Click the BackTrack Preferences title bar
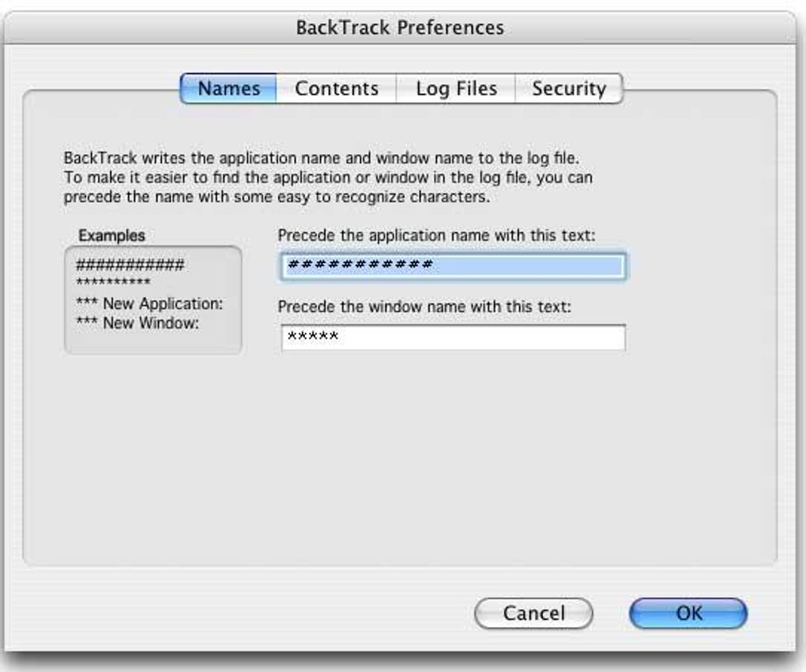Image resolution: width=806 pixels, height=672 pixels. (399, 28)
